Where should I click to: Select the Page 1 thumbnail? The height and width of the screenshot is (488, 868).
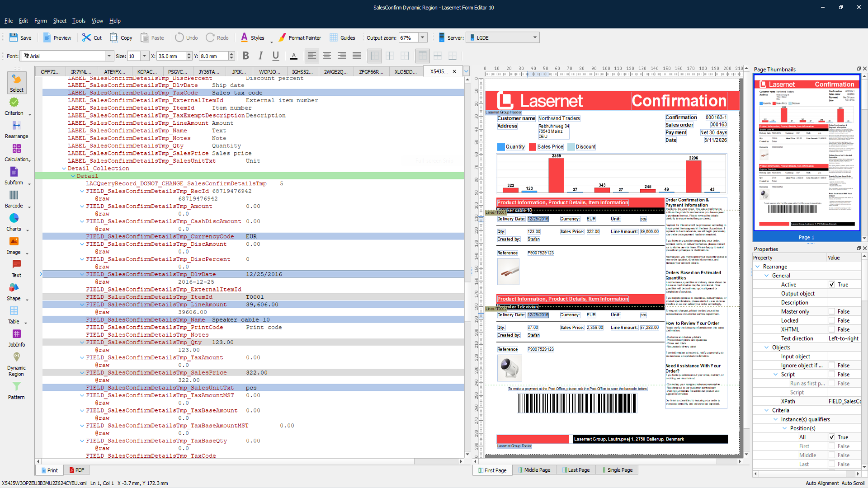click(807, 158)
